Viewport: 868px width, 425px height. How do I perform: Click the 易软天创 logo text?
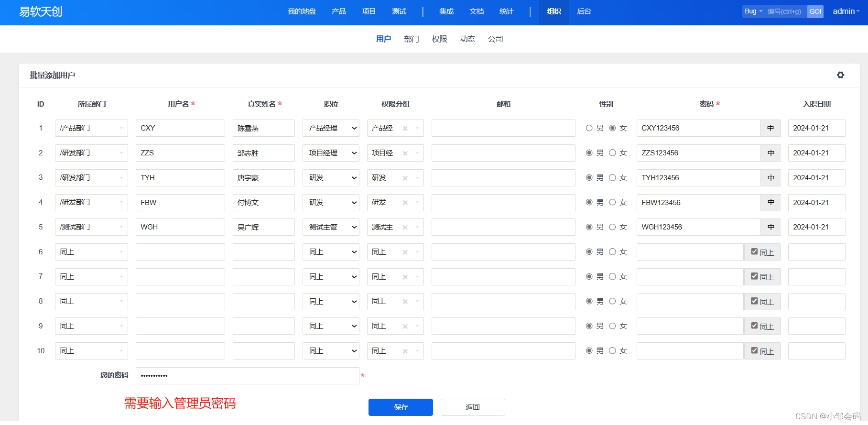pyautogui.click(x=41, y=11)
